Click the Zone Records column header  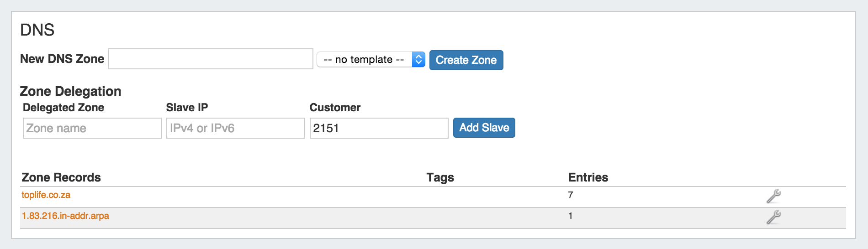61,177
